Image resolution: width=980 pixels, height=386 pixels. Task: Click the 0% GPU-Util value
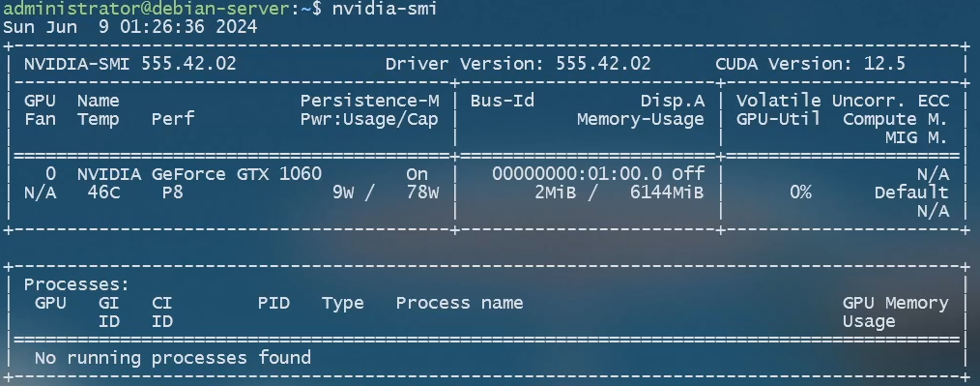click(800, 193)
